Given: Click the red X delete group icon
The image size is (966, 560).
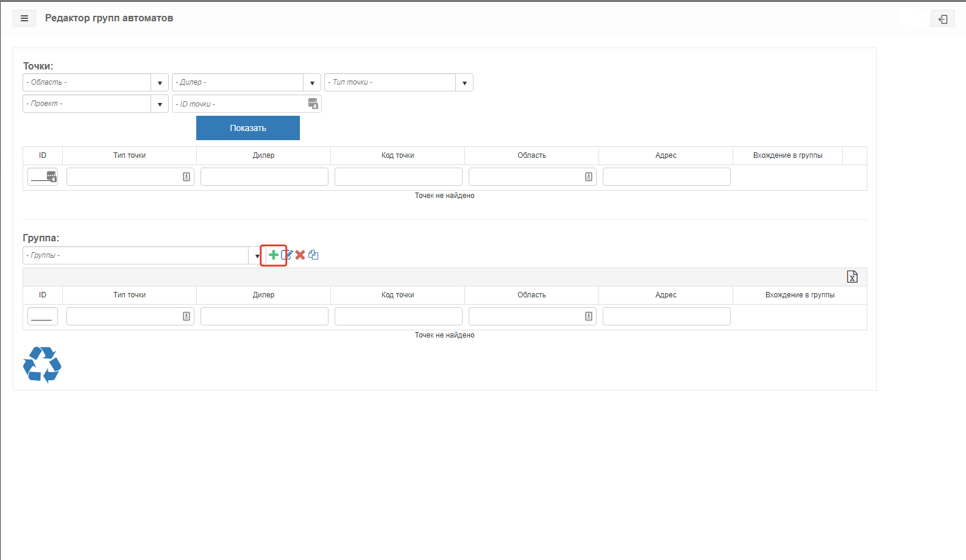Looking at the screenshot, I should tap(300, 255).
